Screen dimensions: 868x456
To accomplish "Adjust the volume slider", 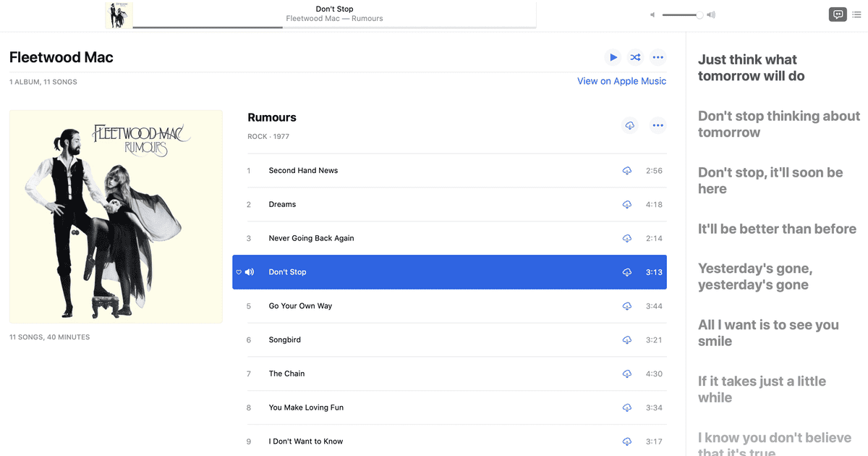I will pyautogui.click(x=681, y=14).
